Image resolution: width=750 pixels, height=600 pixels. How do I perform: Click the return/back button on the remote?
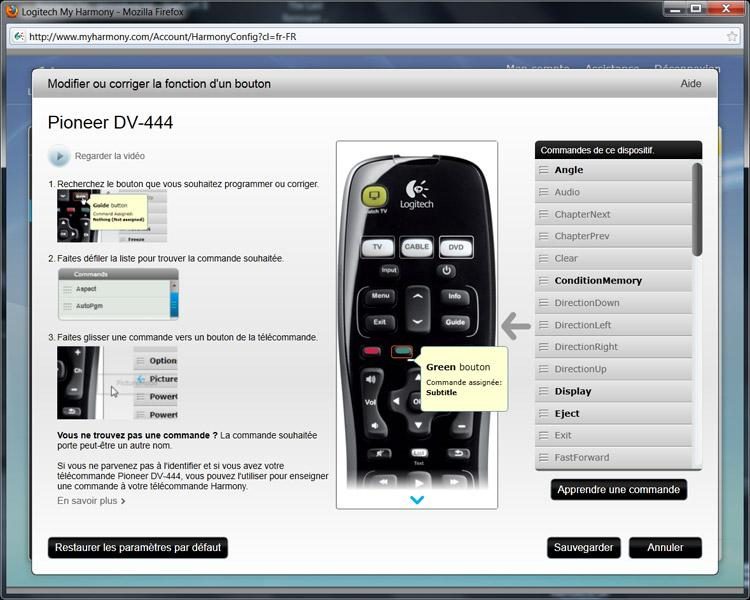coord(458,453)
